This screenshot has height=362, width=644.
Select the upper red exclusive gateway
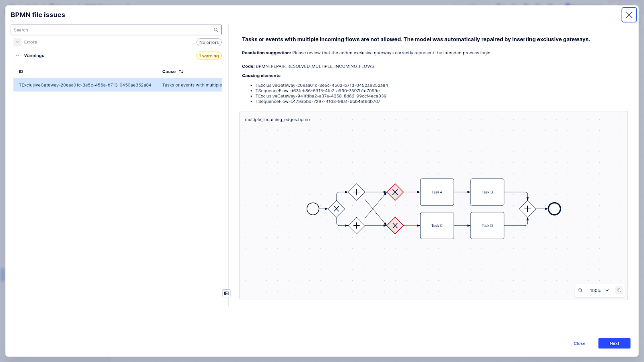pos(395,192)
